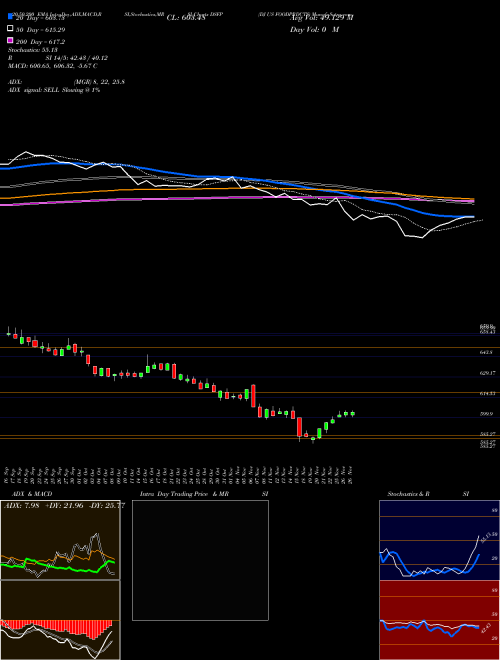Click the 'SI 14/5: 42.48 / 49.12' value
The image size is (500, 660).
77,58
